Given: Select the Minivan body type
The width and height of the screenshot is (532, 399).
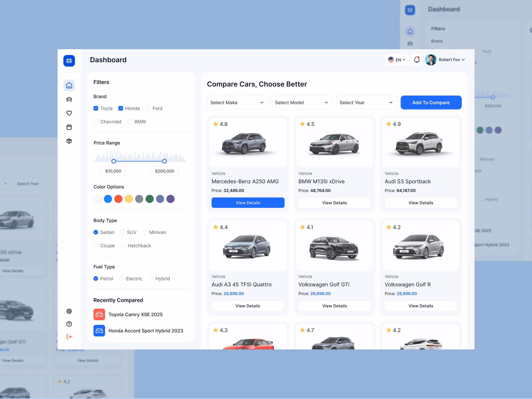Looking at the screenshot, I should [145, 232].
